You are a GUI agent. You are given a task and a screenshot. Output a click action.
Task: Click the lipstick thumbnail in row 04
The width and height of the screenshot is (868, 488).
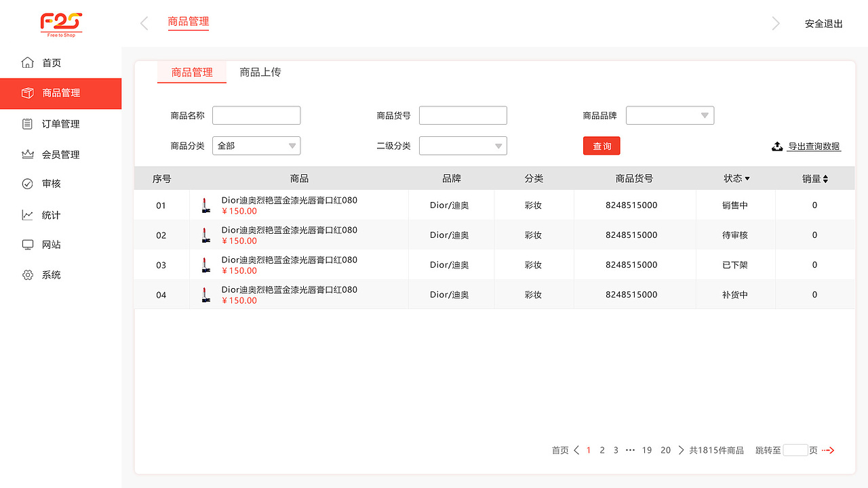(x=205, y=295)
